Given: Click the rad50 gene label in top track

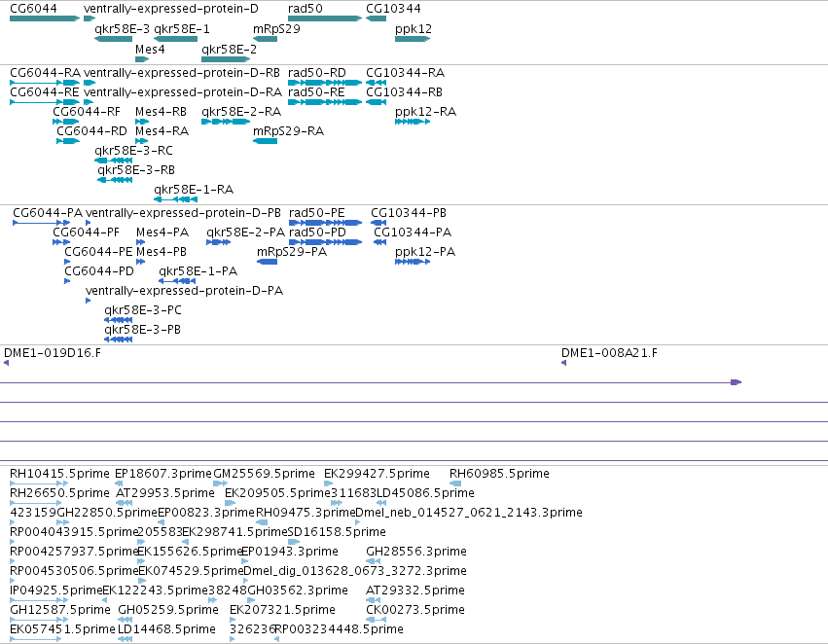Looking at the screenshot, I should pos(306,9).
